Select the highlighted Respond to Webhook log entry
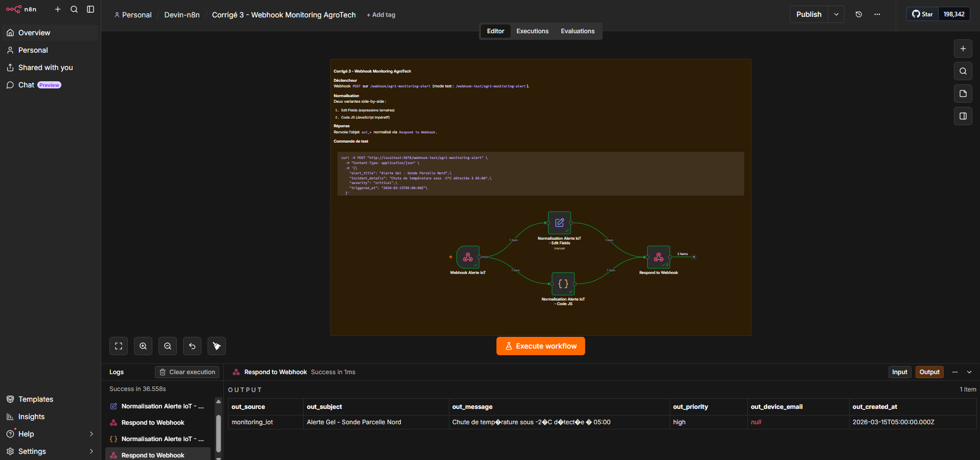 pos(158,455)
